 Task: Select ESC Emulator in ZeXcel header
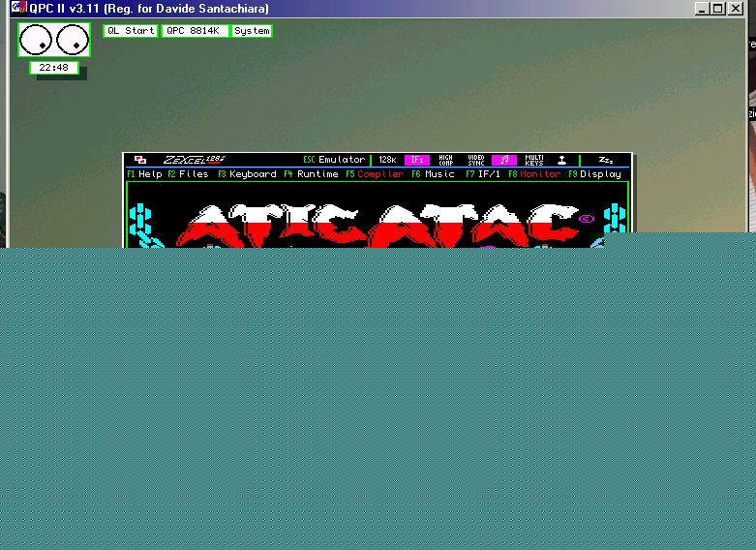pyautogui.click(x=334, y=160)
